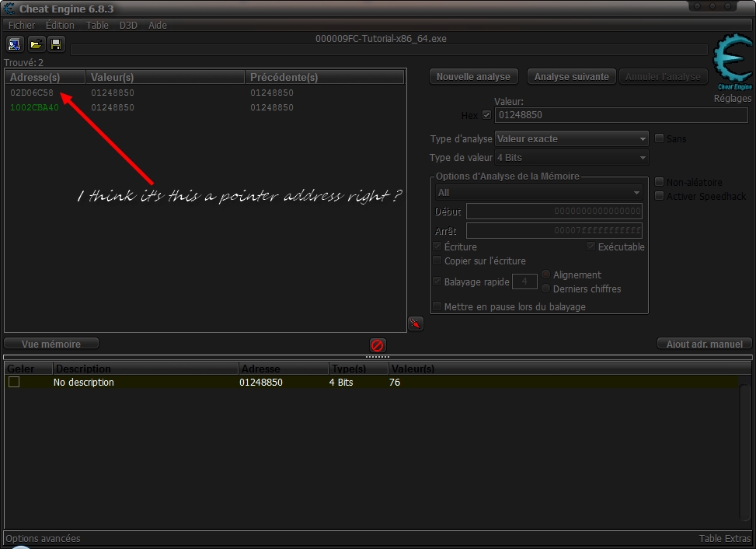Check the Non-aléatoire option
This screenshot has width=756, height=549.
(x=658, y=181)
